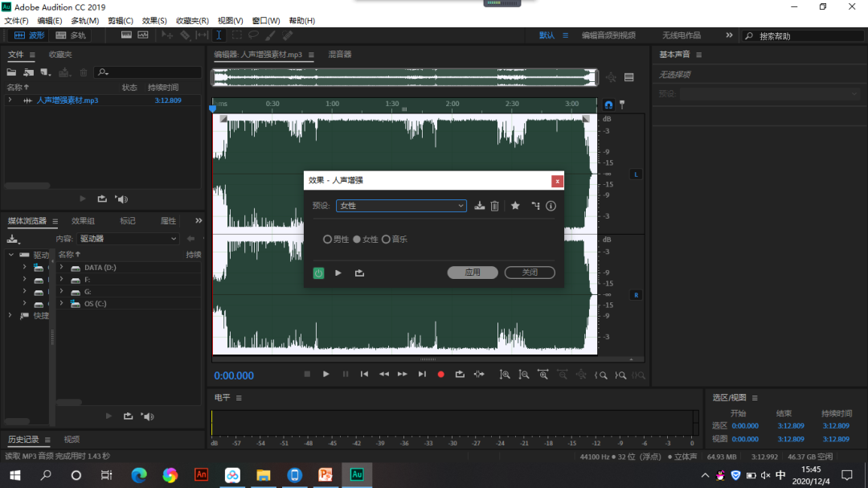868x488 pixels.
Task: Open the 效果(S) menu
Action: tap(154, 20)
